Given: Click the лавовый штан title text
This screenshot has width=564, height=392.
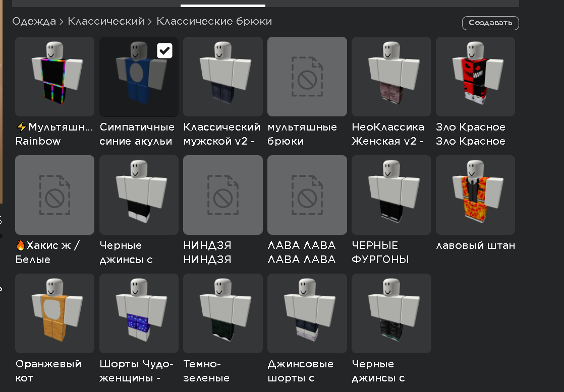Looking at the screenshot, I should click(476, 246).
